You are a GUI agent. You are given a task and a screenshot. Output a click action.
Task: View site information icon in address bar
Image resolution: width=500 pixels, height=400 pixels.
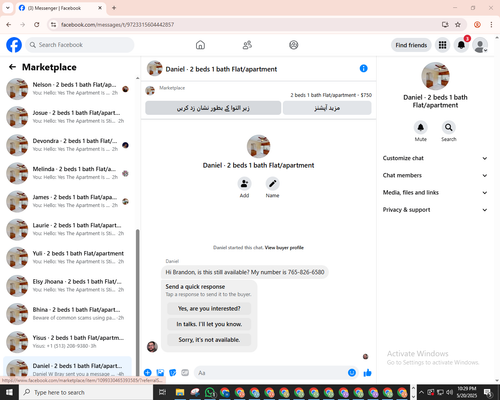click(x=53, y=24)
